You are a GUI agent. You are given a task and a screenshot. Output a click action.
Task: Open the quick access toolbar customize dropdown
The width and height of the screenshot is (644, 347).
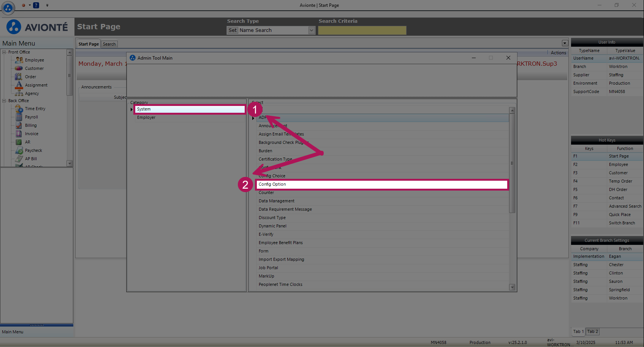[47, 5]
